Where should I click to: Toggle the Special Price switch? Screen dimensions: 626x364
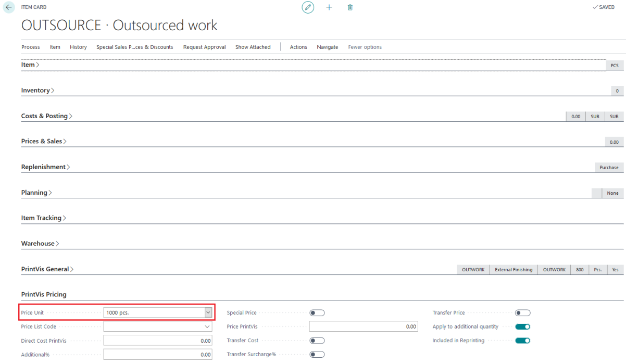(317, 313)
